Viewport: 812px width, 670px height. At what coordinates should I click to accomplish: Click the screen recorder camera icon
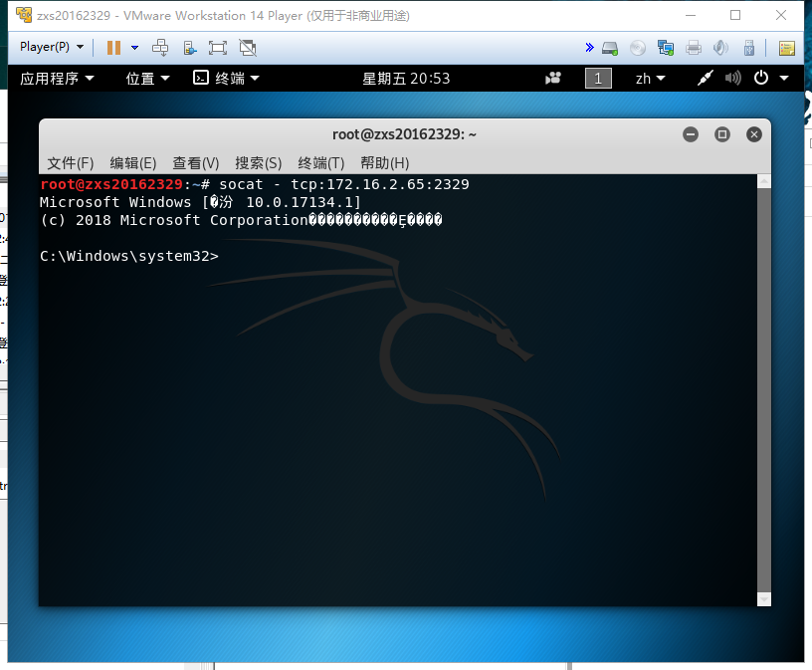click(x=553, y=79)
